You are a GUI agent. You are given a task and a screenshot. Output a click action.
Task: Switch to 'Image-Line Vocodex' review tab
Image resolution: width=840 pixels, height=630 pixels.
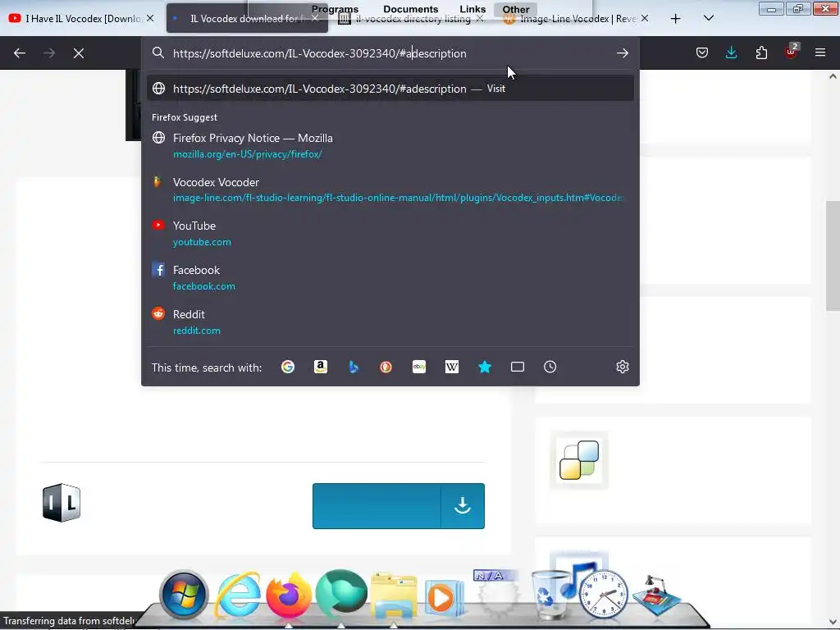pyautogui.click(x=577, y=19)
